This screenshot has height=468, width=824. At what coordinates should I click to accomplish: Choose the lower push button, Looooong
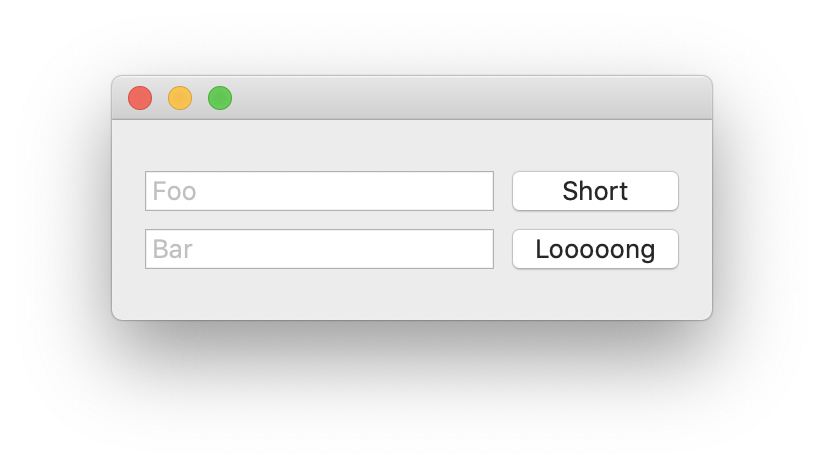point(595,249)
